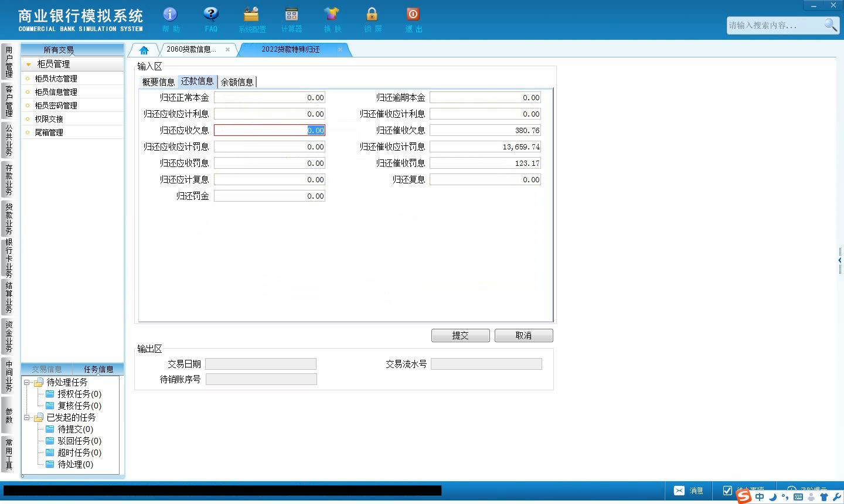844x504 pixels.
Task: Collapse the 柜员管理 menu group
Action: click(28, 64)
